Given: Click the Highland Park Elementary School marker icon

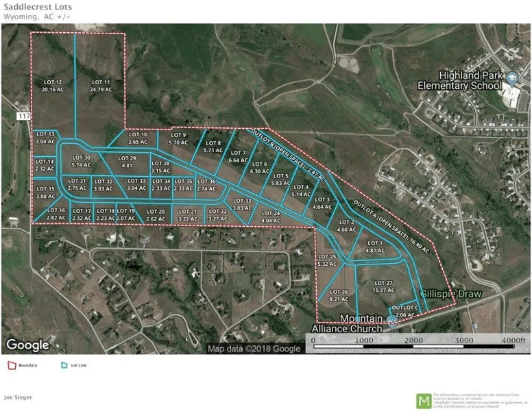Looking at the screenshot, I should pos(511,76).
